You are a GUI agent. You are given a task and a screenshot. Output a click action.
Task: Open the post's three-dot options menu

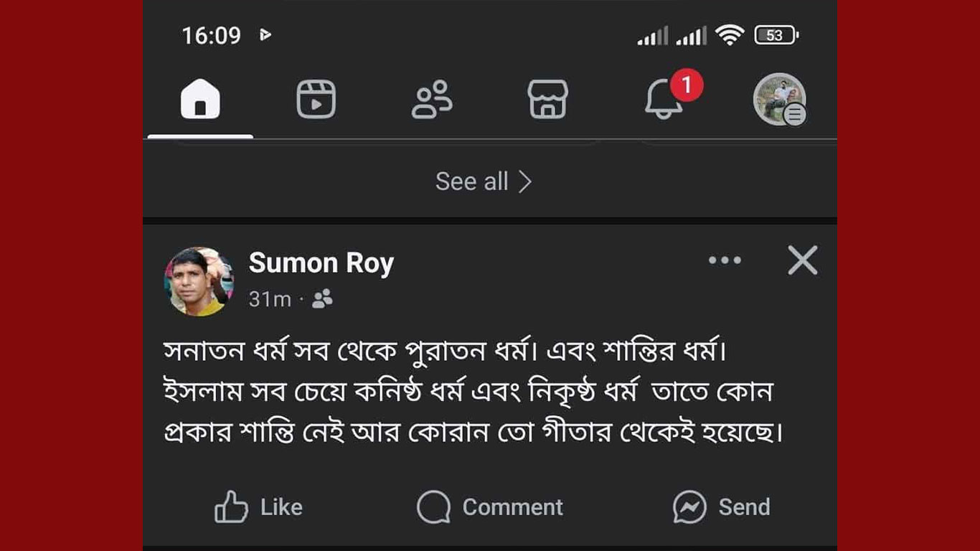(x=725, y=260)
